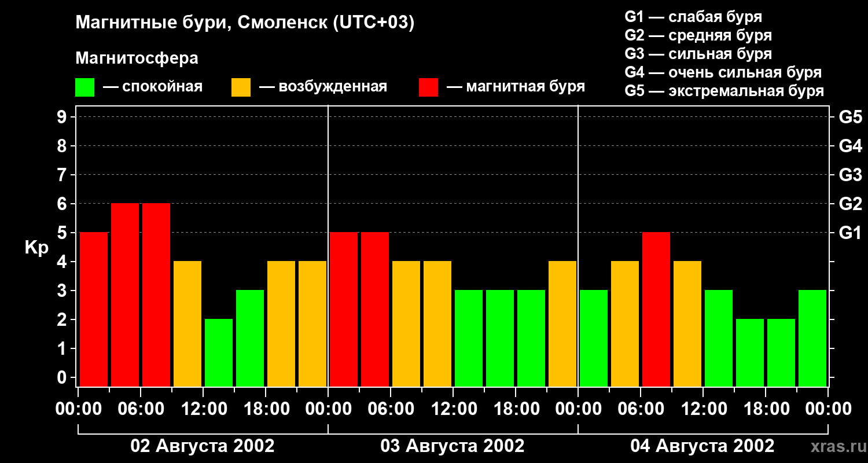The height and width of the screenshot is (463, 868).
Task: Click the 12:00 time label on 02 August
Action: click(x=203, y=409)
